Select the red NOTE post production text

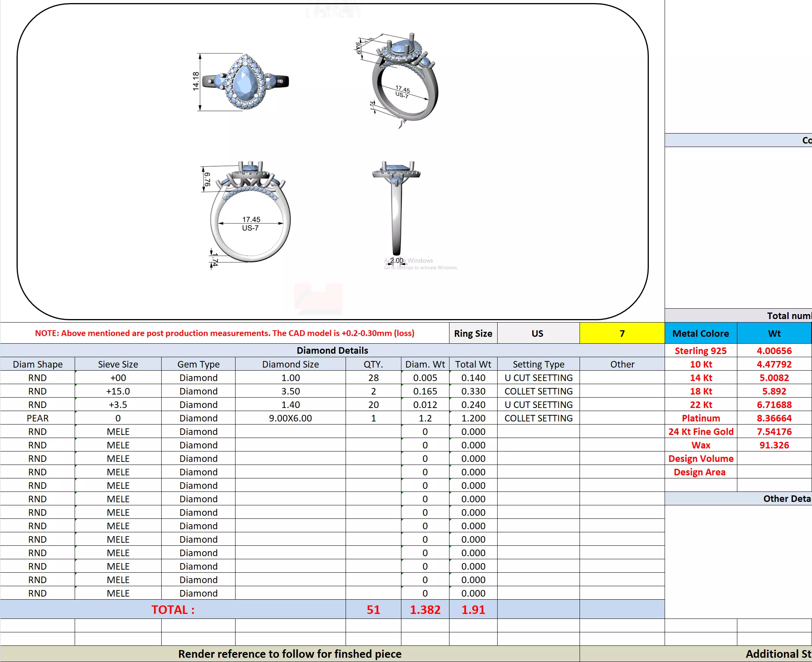224,333
